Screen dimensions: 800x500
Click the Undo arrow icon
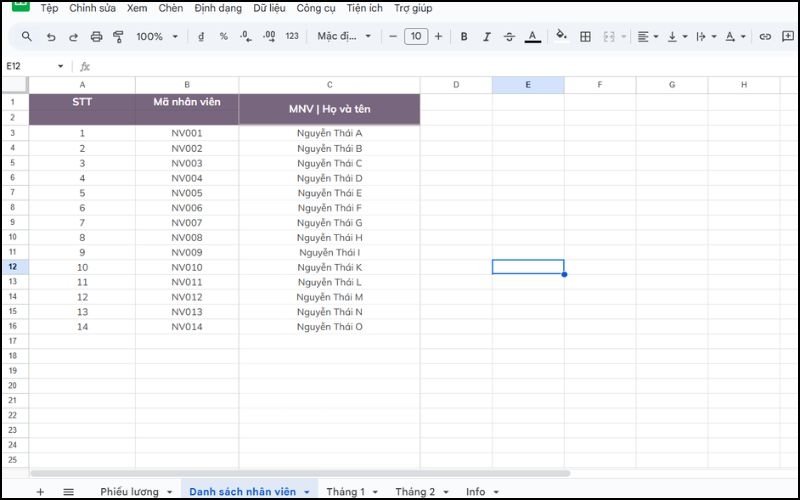pyautogui.click(x=50, y=37)
